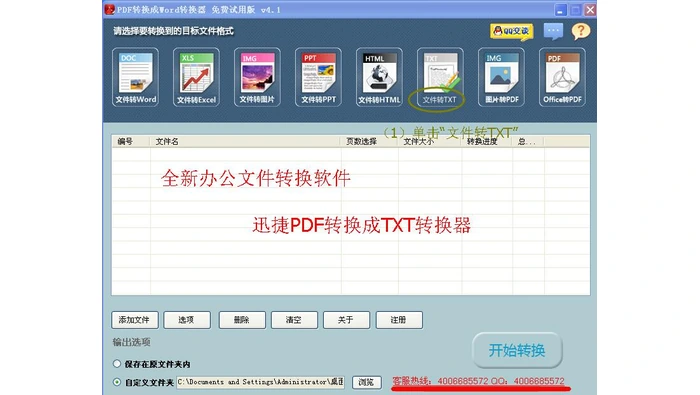
Task: Open the 选项 button
Action: click(x=187, y=320)
